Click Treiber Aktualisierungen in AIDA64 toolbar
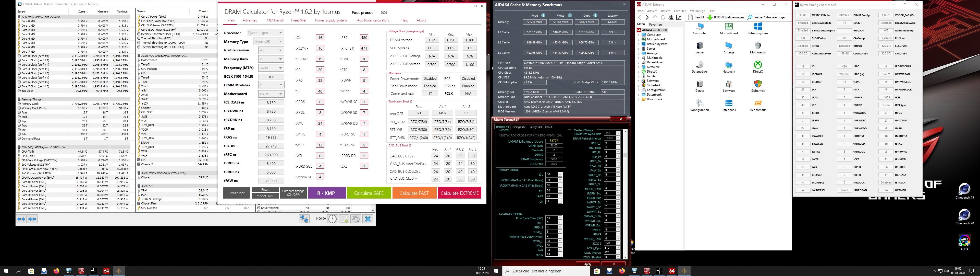This screenshot has height=276, width=980. tap(767, 18)
